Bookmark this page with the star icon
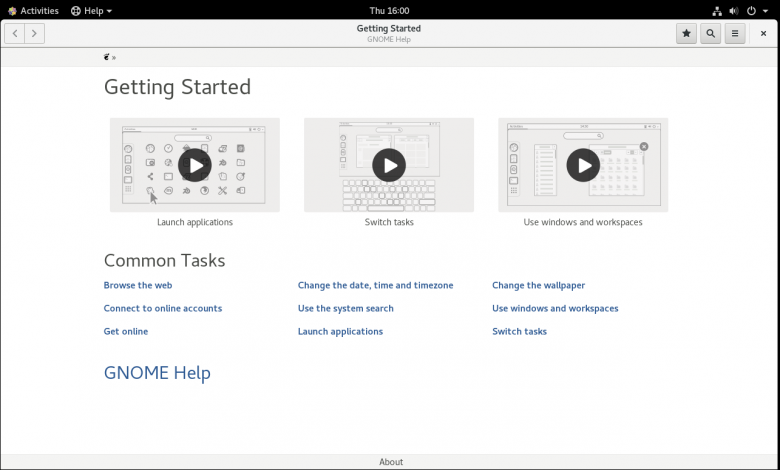Screen dimensions: 780x470 (686, 33)
